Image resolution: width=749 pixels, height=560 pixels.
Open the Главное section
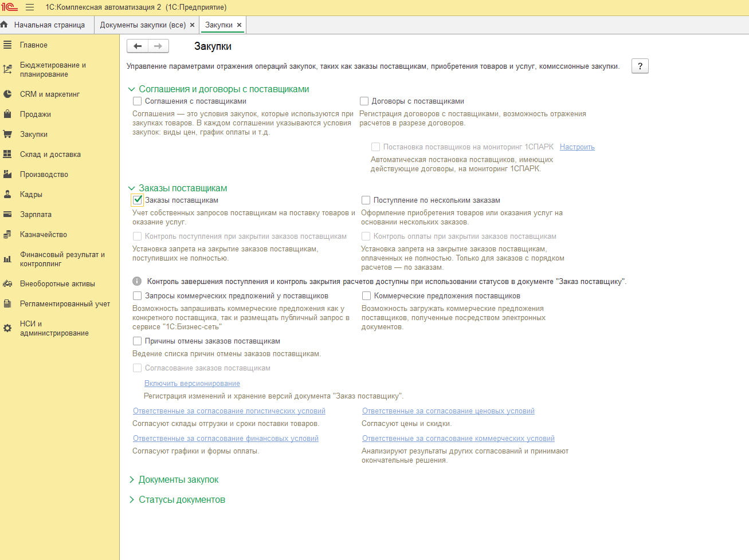(34, 45)
